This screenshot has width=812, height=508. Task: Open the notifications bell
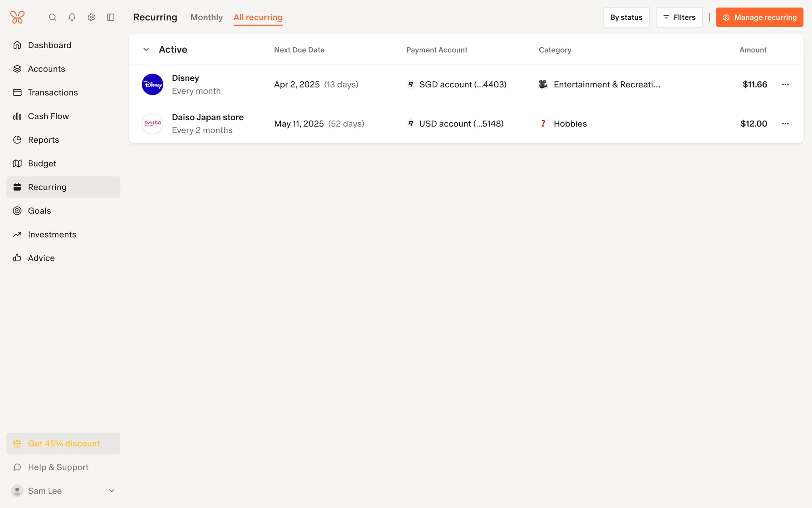[x=72, y=17]
